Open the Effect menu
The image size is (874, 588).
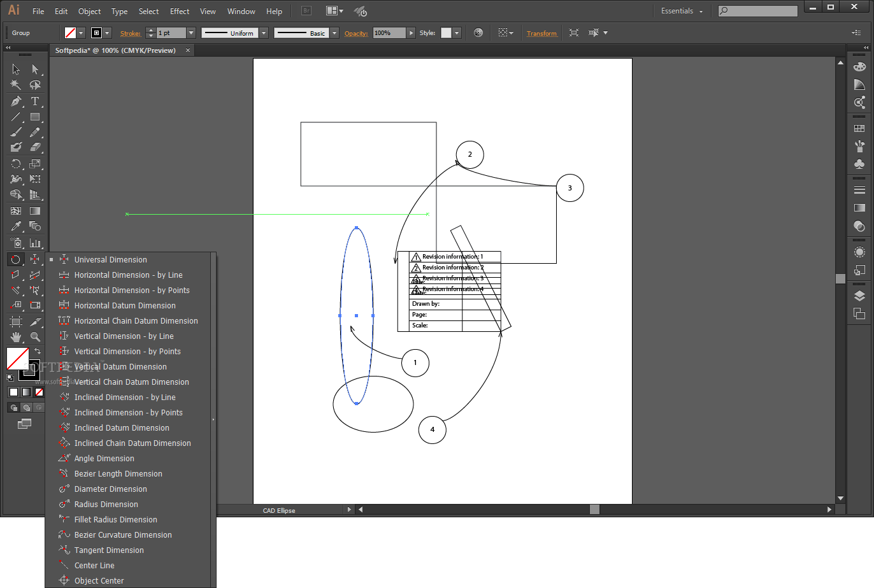(180, 11)
